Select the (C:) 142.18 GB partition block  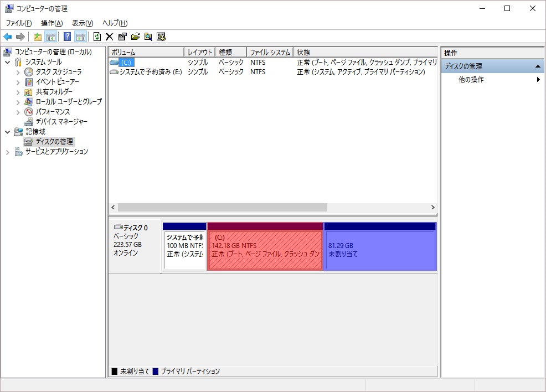[x=265, y=246]
